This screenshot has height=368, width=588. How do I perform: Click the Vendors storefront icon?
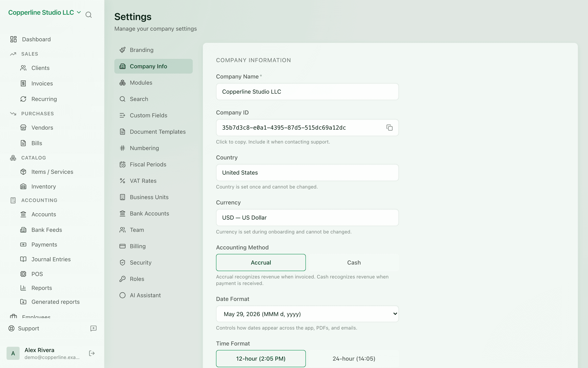pos(23,128)
